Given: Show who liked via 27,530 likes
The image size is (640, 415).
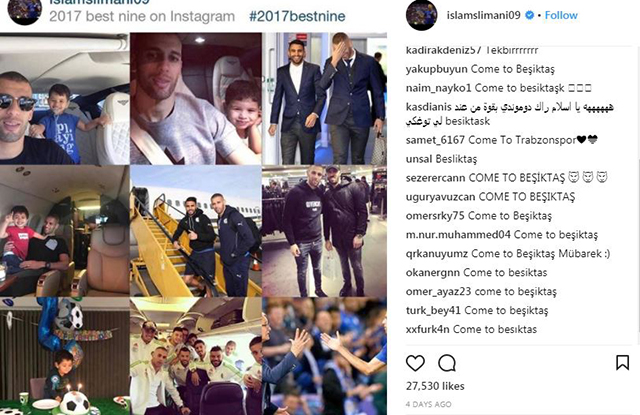Looking at the screenshot, I should pyautogui.click(x=435, y=386).
